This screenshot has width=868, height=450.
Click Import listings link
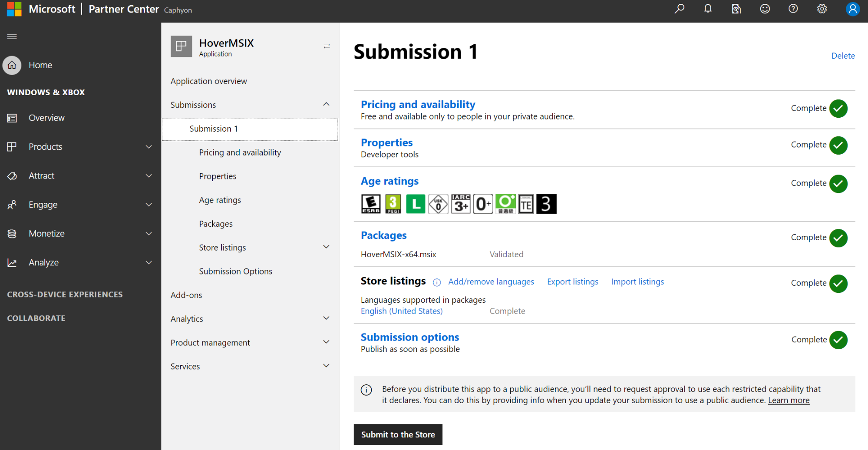[638, 282]
